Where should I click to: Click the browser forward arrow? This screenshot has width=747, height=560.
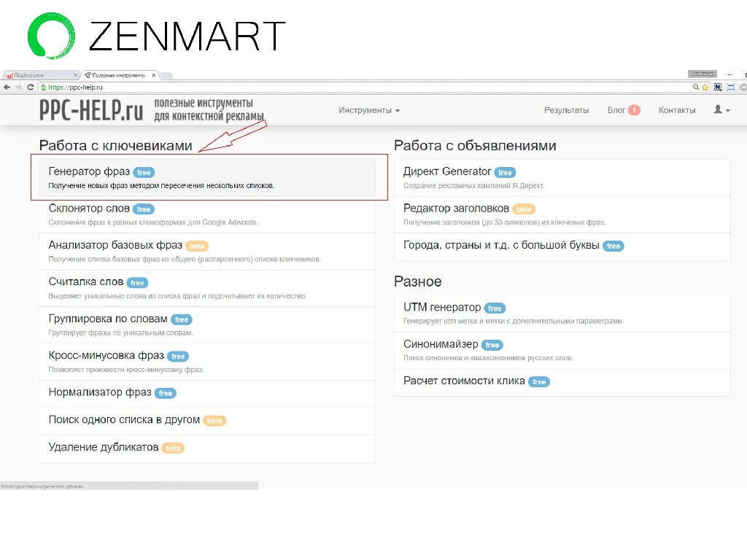pos(18,87)
